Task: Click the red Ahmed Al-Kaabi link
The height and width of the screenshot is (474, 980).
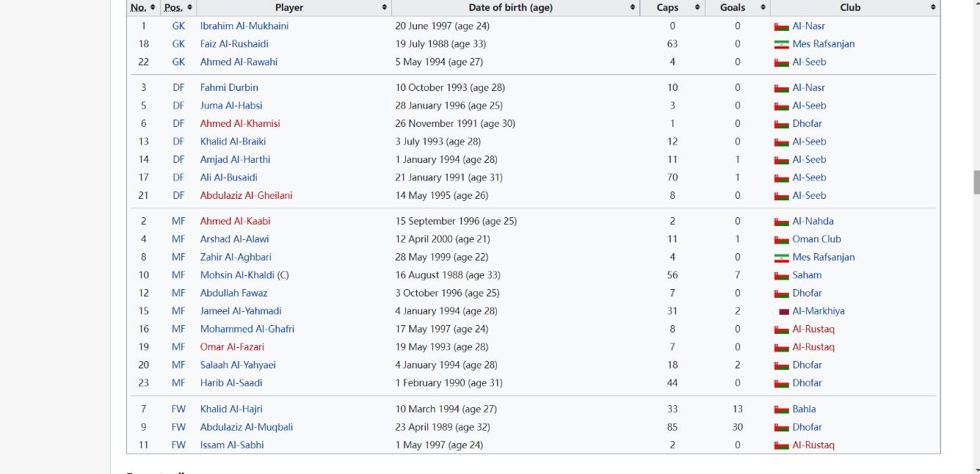Action: [x=235, y=221]
